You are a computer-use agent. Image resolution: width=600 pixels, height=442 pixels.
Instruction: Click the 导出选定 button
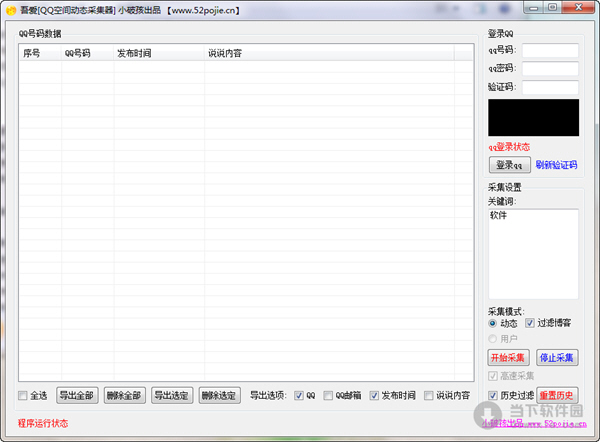[x=172, y=395]
